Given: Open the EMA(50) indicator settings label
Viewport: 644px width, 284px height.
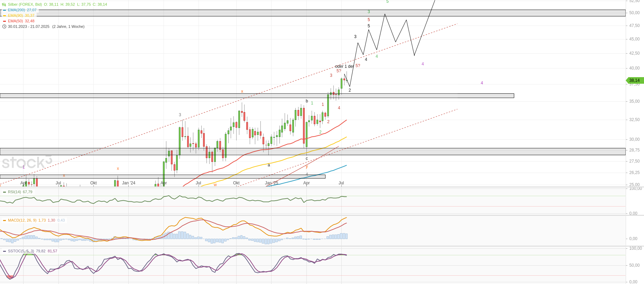Looking at the screenshot, I should point(15,21).
